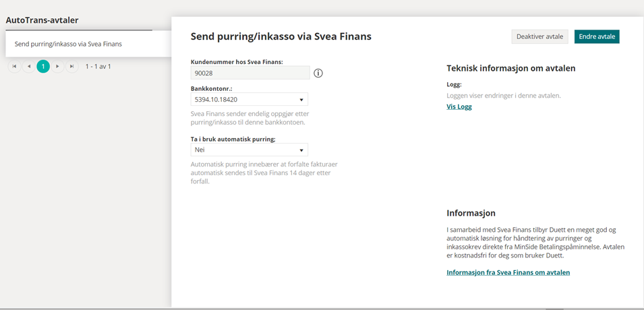Click the Teknisk informasjon om avtalen heading
Screen dimensions: 644x310
tap(511, 69)
